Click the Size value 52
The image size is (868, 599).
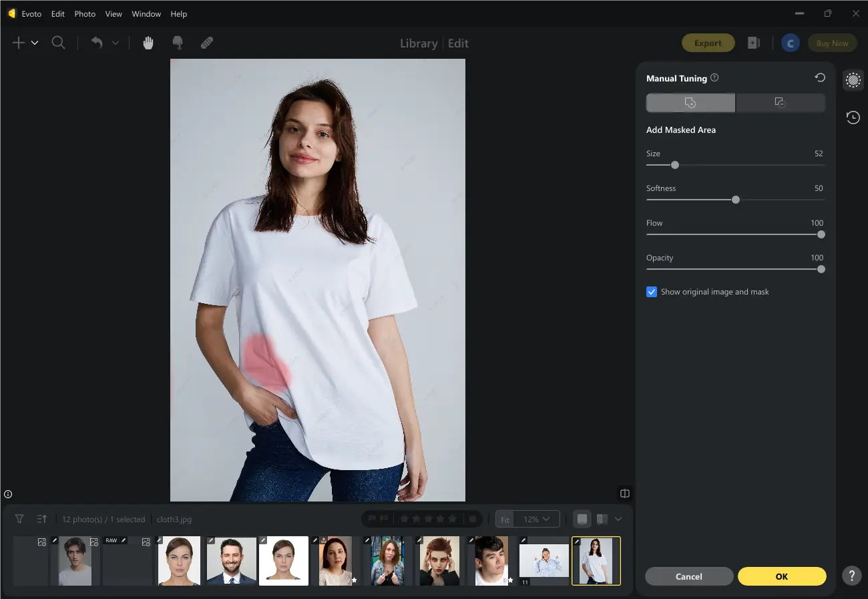[819, 154]
